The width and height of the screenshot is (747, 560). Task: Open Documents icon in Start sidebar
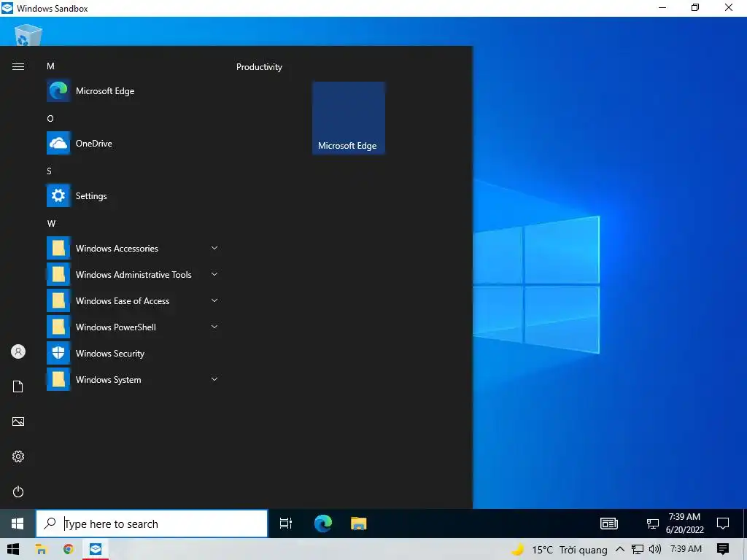[x=18, y=386]
